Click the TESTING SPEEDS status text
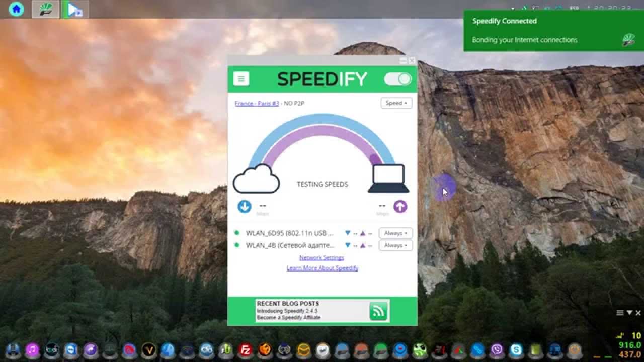The height and width of the screenshot is (362, 644). pyautogui.click(x=323, y=185)
